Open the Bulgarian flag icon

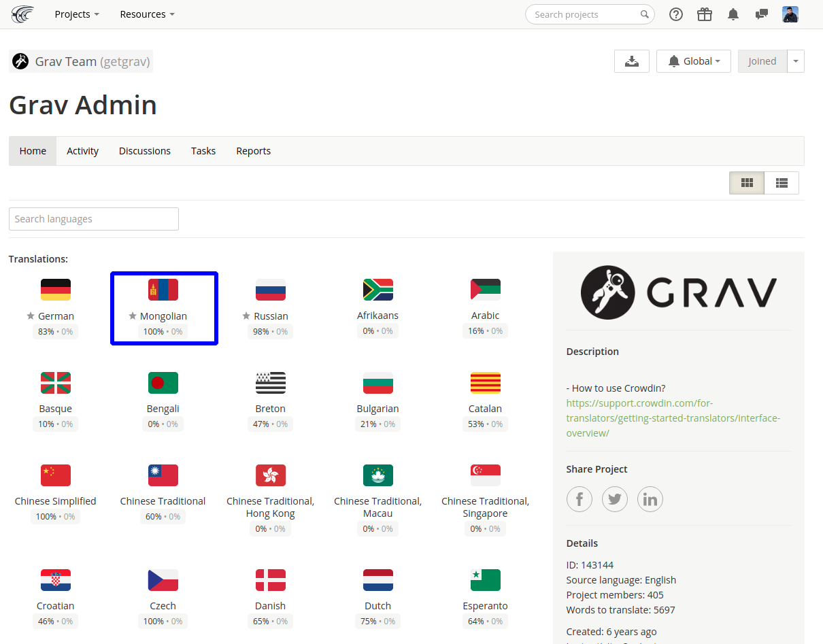378,383
